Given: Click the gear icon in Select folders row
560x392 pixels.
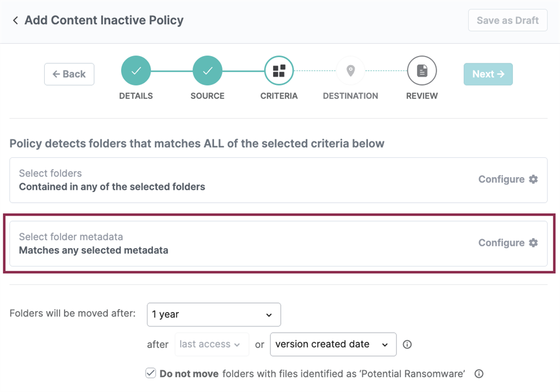Looking at the screenshot, I should coord(533,179).
